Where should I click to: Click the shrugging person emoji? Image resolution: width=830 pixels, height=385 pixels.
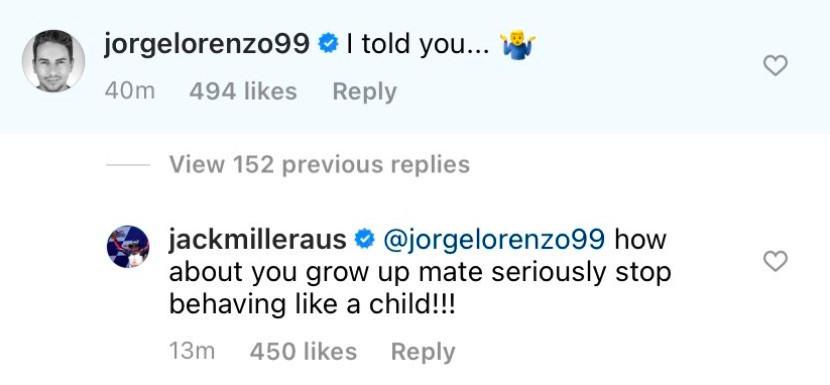click(x=518, y=46)
